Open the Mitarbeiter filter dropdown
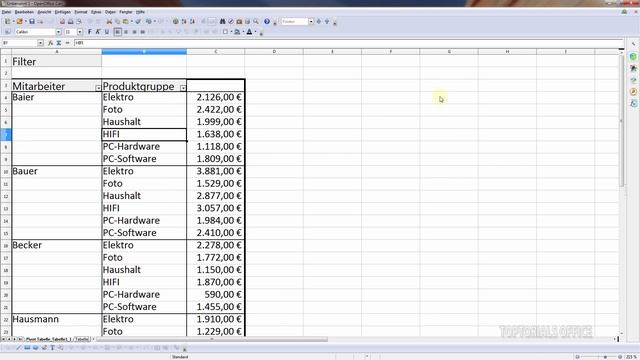This screenshot has height=360, width=640. (98, 88)
